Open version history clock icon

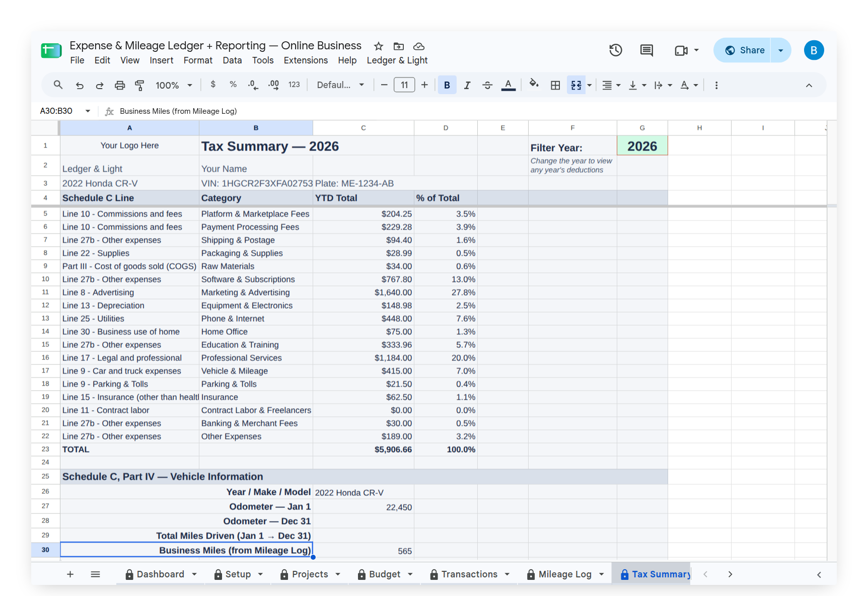[x=616, y=50]
